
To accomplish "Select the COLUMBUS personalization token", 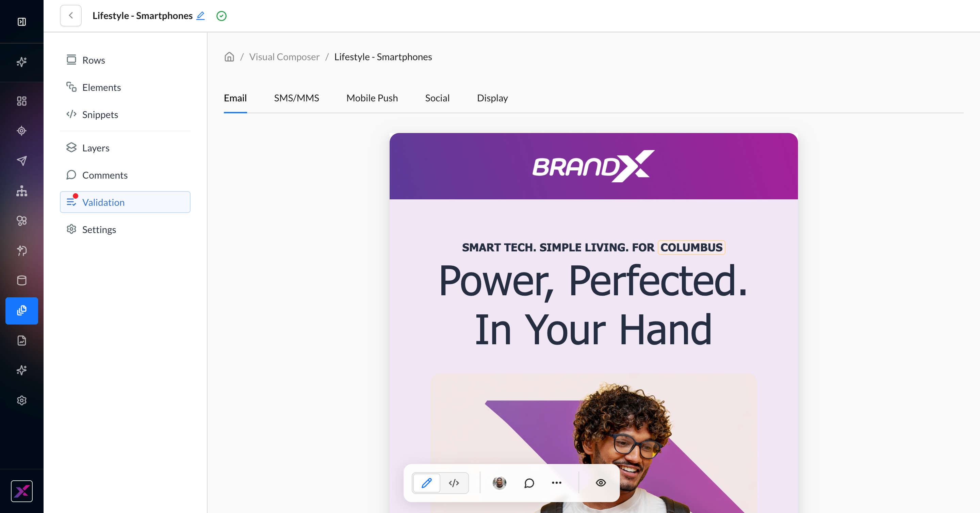I will point(691,248).
